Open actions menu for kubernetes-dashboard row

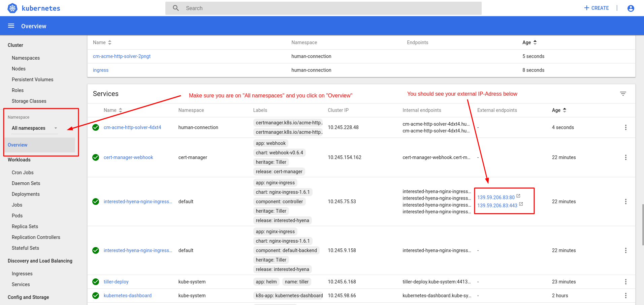tap(626, 295)
